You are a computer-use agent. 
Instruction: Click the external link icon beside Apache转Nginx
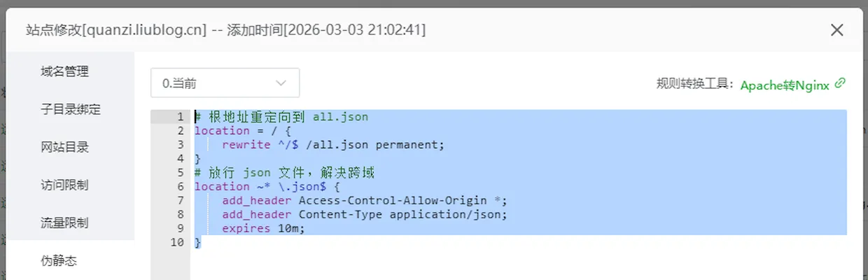[841, 83]
